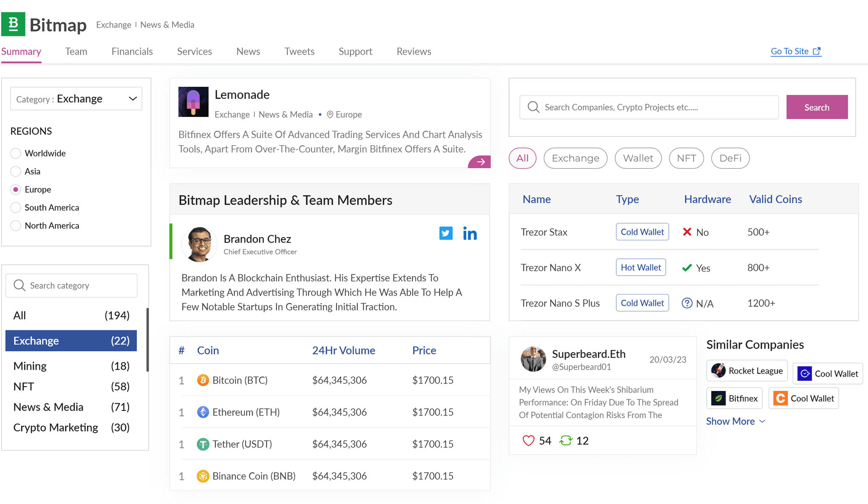Click the retweet icon on the tweet
Viewport: 868px width, 504px height.
coord(565,441)
